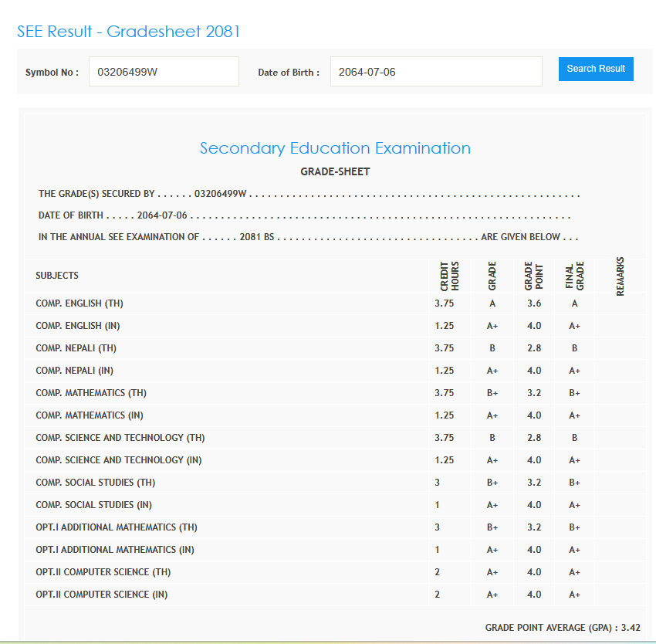Select the COMP. ENGLISH (TH) subject cell
Image resolution: width=656 pixels, height=644 pixels.
click(x=79, y=303)
